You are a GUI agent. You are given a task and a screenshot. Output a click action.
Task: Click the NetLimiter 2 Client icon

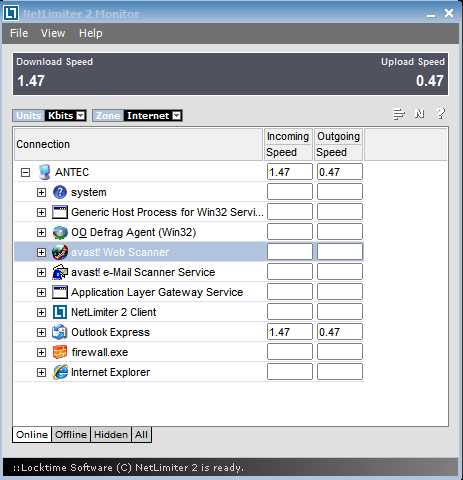(60, 312)
